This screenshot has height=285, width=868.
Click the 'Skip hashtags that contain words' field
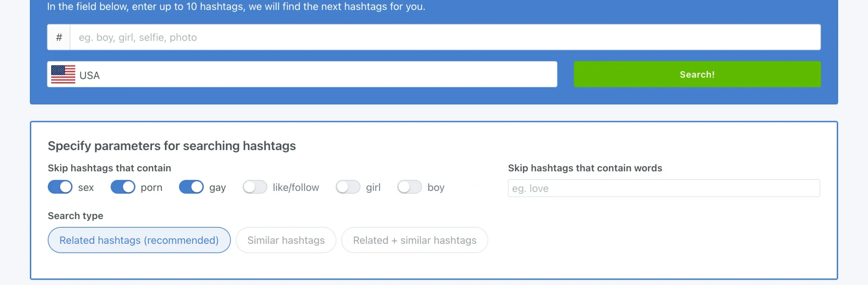coord(663,188)
